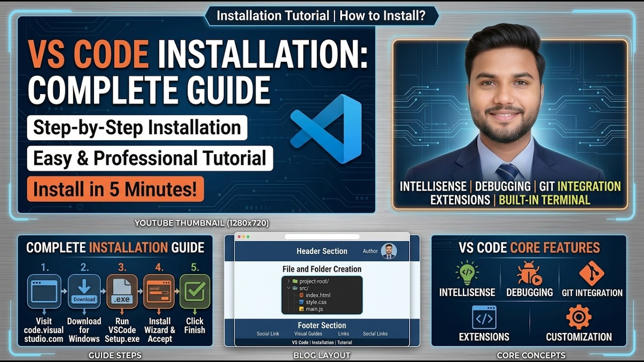Select the browser window icon for step 1

(44, 292)
